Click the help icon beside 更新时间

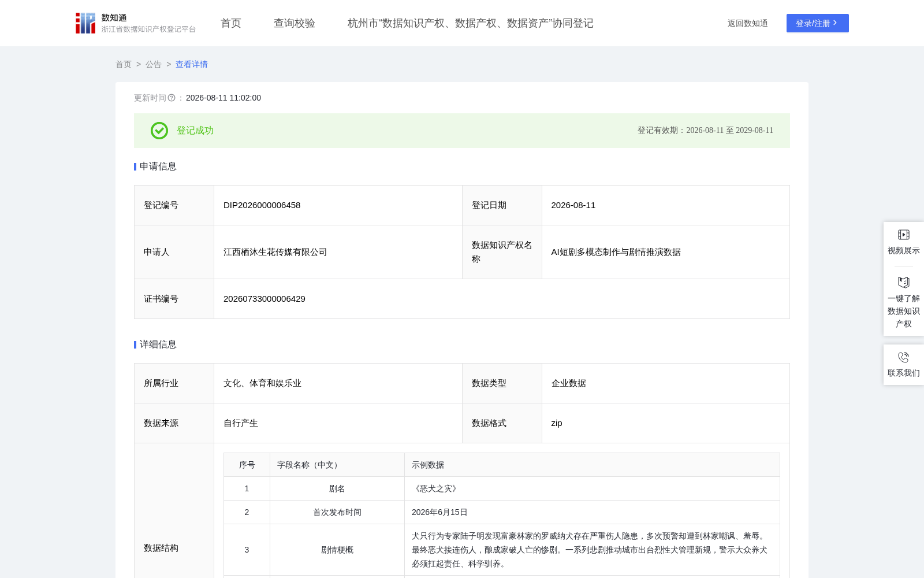click(x=172, y=98)
